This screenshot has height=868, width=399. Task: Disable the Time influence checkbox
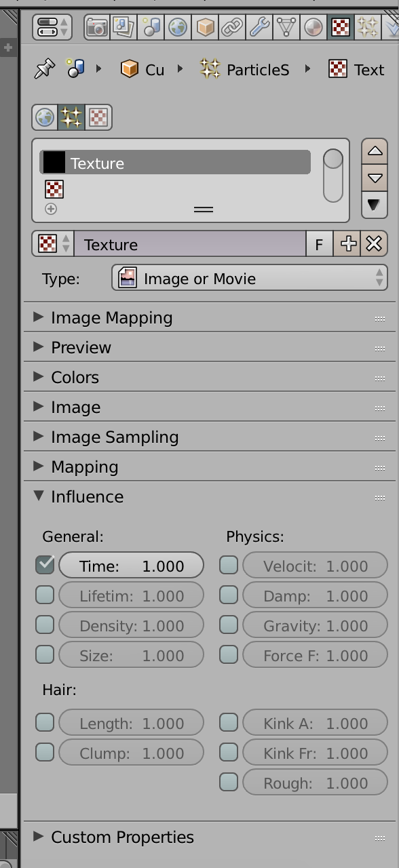tap(45, 564)
